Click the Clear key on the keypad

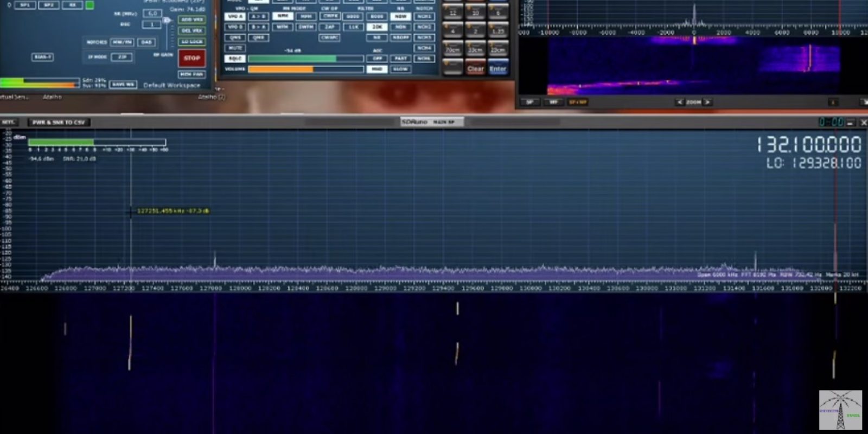[x=475, y=68]
